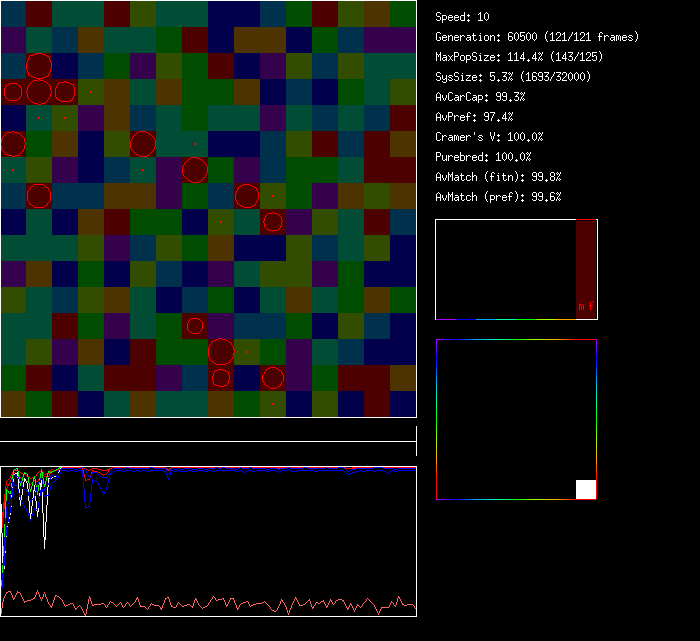Select the middle circle in the row of three
Screen dimensions: 700x641
point(38,93)
